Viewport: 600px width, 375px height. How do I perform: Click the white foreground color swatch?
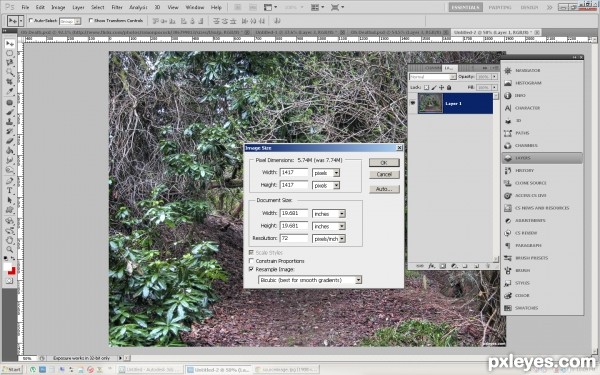(8, 267)
